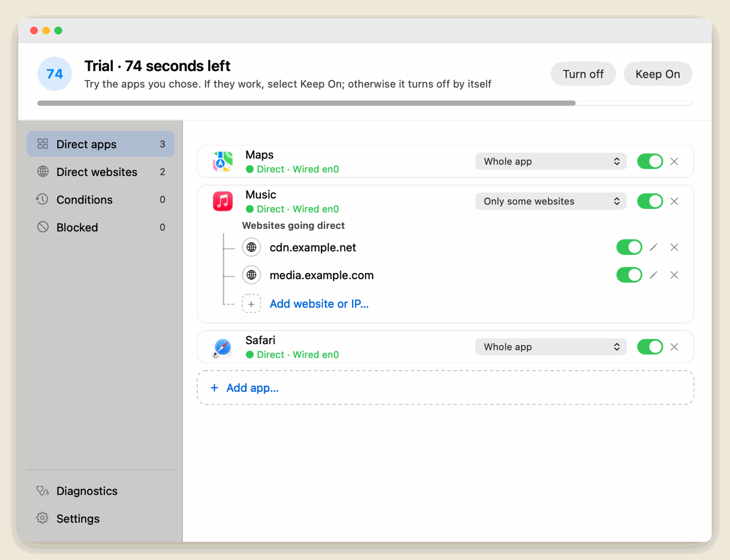730x560 pixels.
Task: Open the Conditions section
Action: [x=100, y=200]
